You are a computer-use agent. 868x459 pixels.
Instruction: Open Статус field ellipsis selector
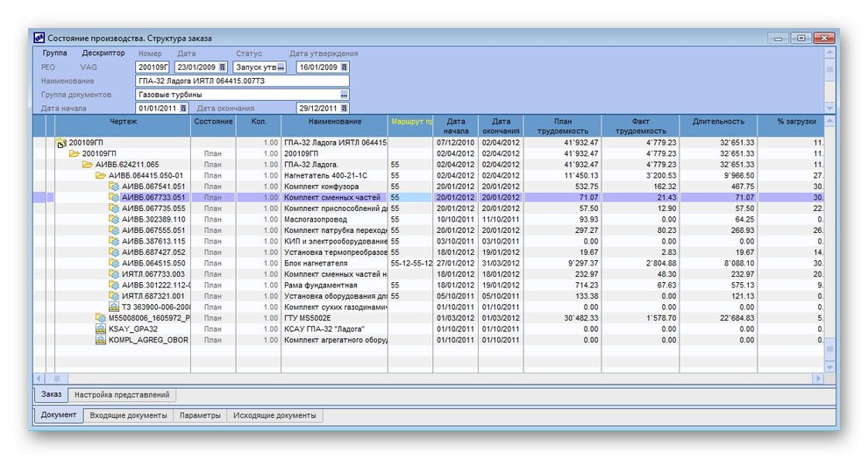pyautogui.click(x=281, y=67)
